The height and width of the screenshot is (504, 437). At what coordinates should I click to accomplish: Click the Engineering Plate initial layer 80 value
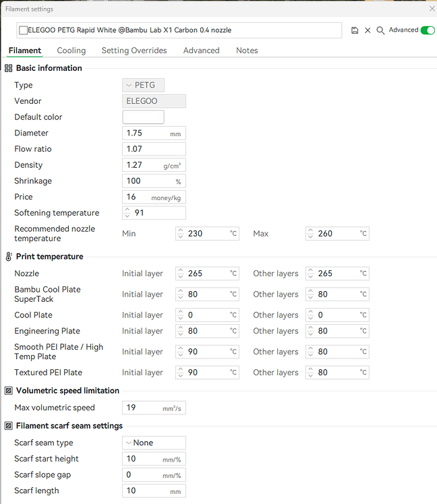tap(193, 331)
